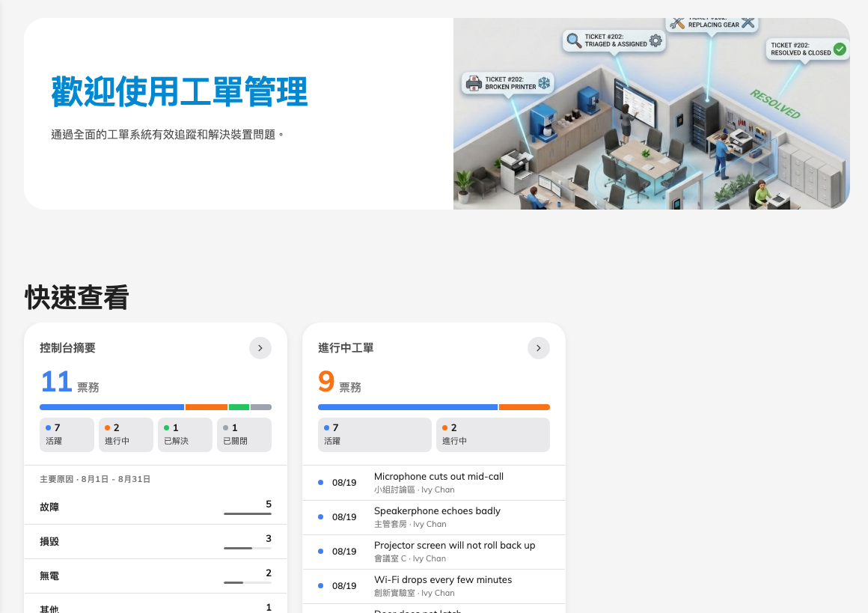Select the 2 進行中 chip in 控制台摘要

pyautogui.click(x=126, y=435)
